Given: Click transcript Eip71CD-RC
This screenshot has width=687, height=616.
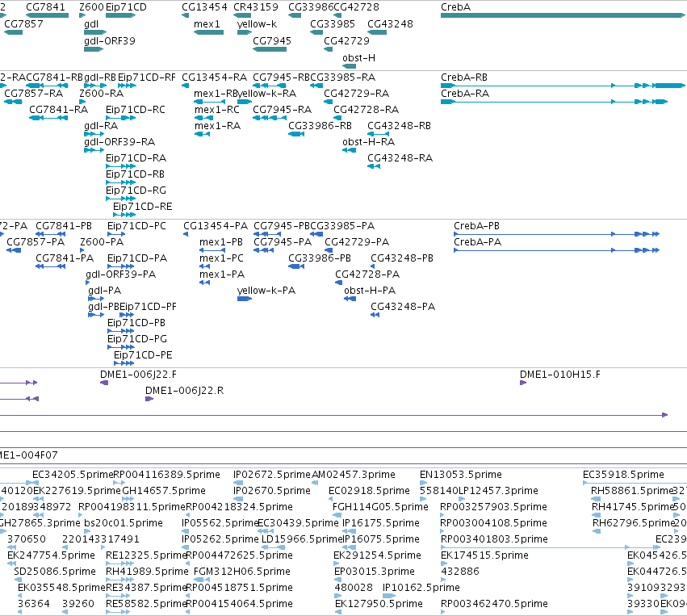Looking at the screenshot, I should click(x=120, y=118).
